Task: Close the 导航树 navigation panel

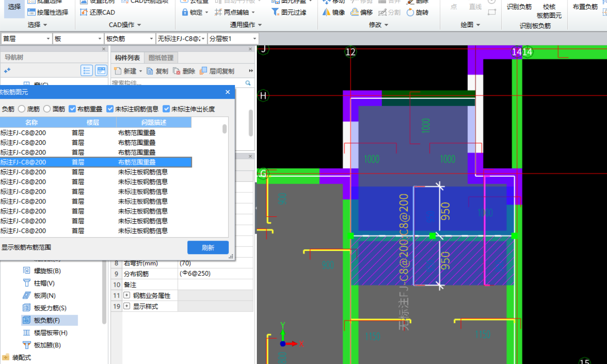Action: [x=104, y=49]
